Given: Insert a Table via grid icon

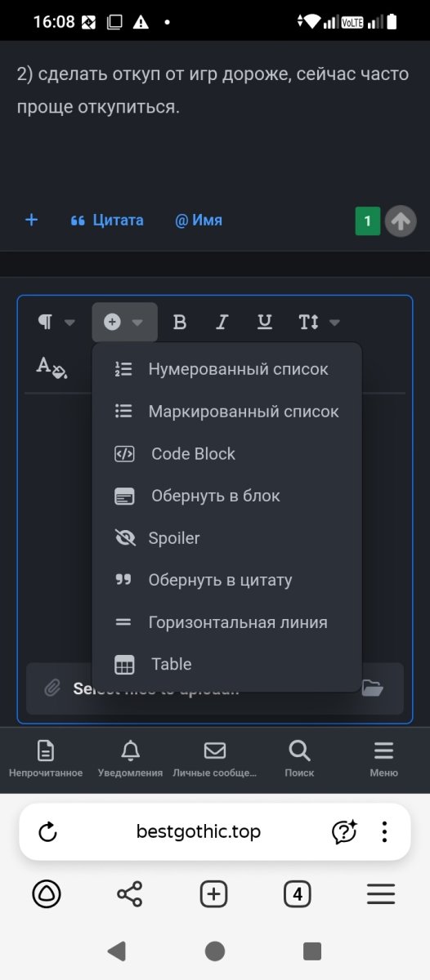Looking at the screenshot, I should pos(226,665).
